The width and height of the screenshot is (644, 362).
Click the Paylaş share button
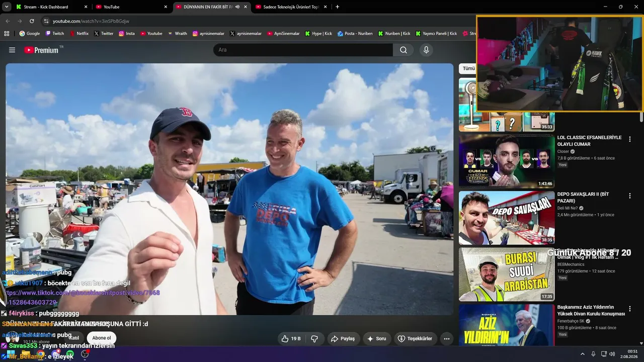(x=344, y=339)
